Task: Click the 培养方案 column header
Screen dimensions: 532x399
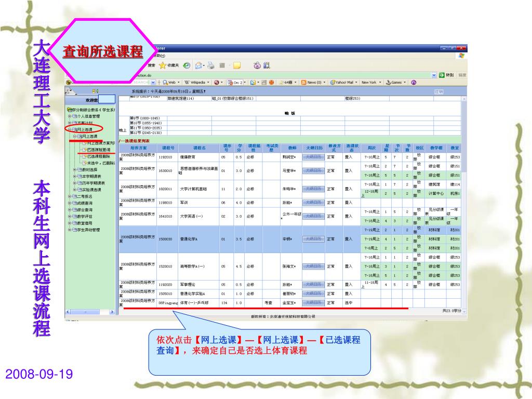Action: click(138, 148)
